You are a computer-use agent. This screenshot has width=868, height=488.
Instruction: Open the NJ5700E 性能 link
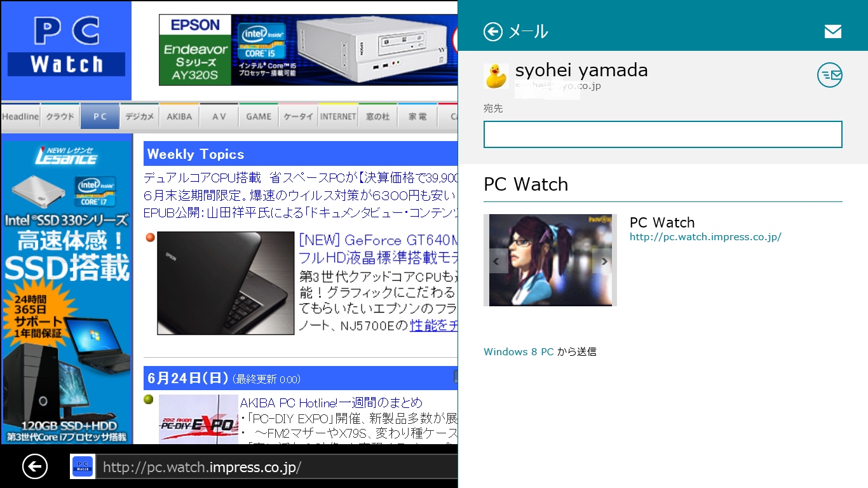(x=433, y=326)
